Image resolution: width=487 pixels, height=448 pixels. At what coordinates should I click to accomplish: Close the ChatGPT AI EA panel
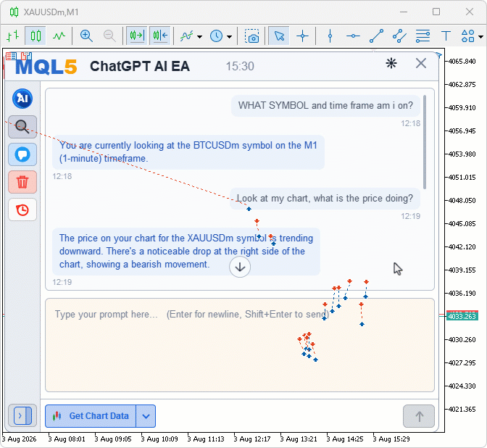click(x=421, y=63)
